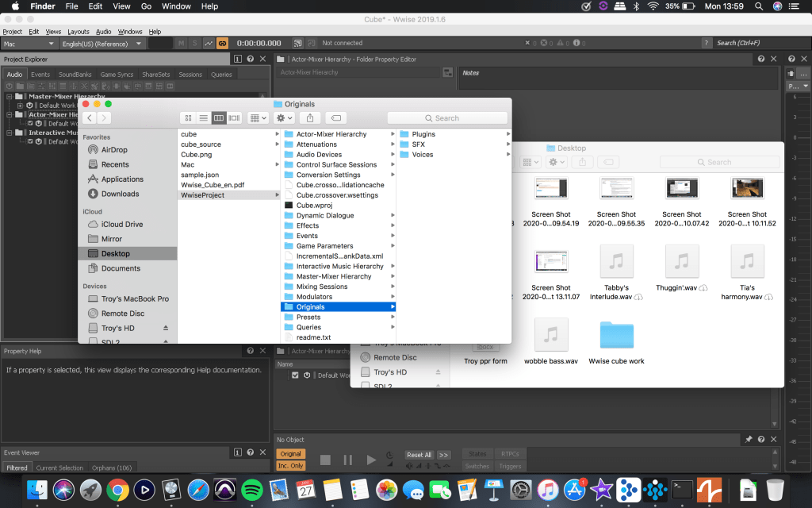Click the Finder share icon

coord(310,117)
